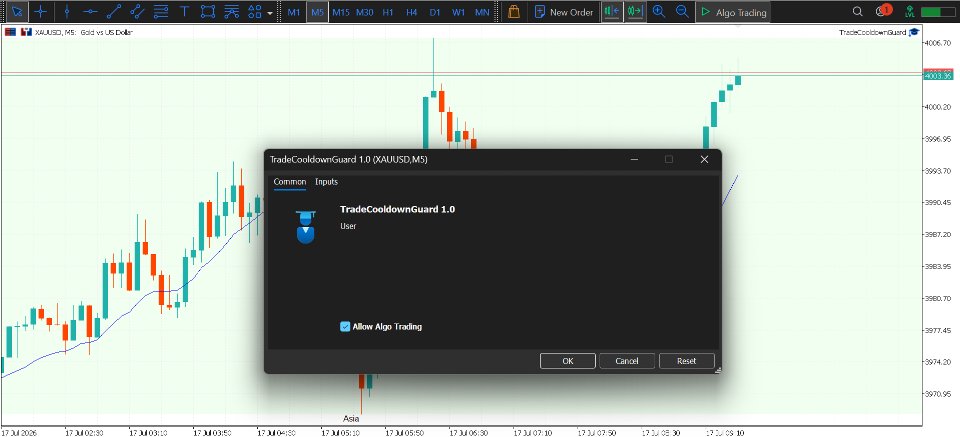Open the Andrews pitchfork tool
Screen dimensions: 960x437
(x=231, y=12)
